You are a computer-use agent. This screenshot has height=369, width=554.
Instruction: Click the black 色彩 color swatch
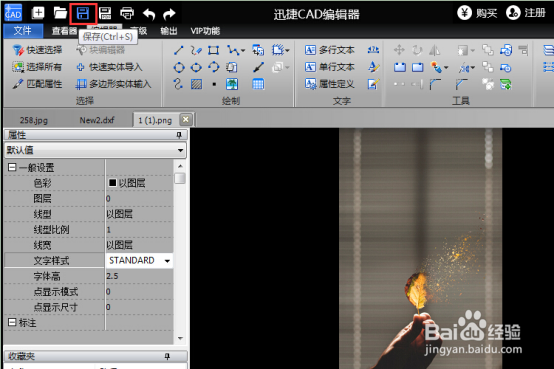tap(112, 182)
